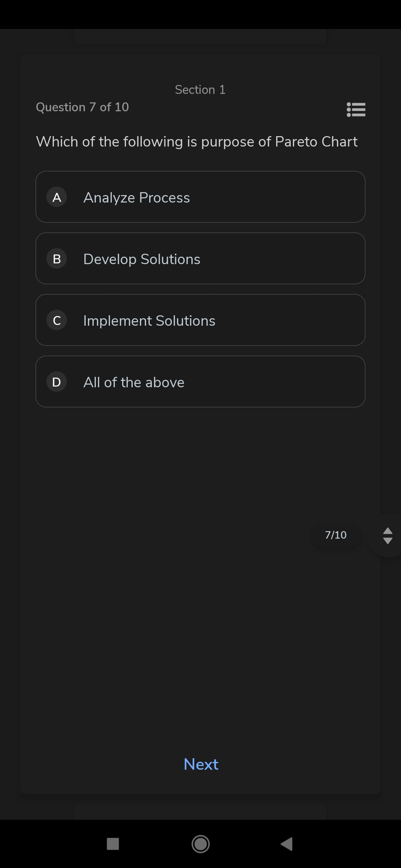This screenshot has width=401, height=868.
Task: Open the 7/10 progress indicator pill
Action: (336, 535)
